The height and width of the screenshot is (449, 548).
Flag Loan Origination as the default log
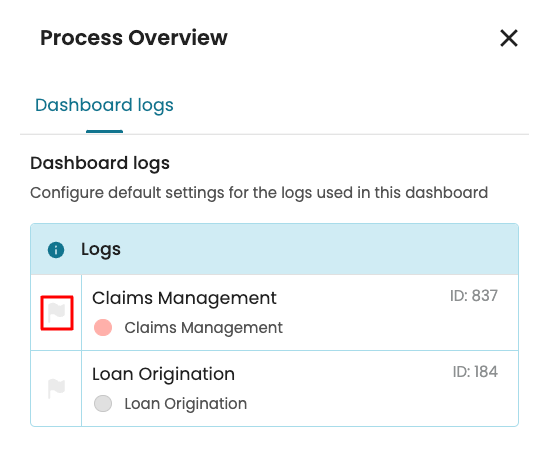57,389
